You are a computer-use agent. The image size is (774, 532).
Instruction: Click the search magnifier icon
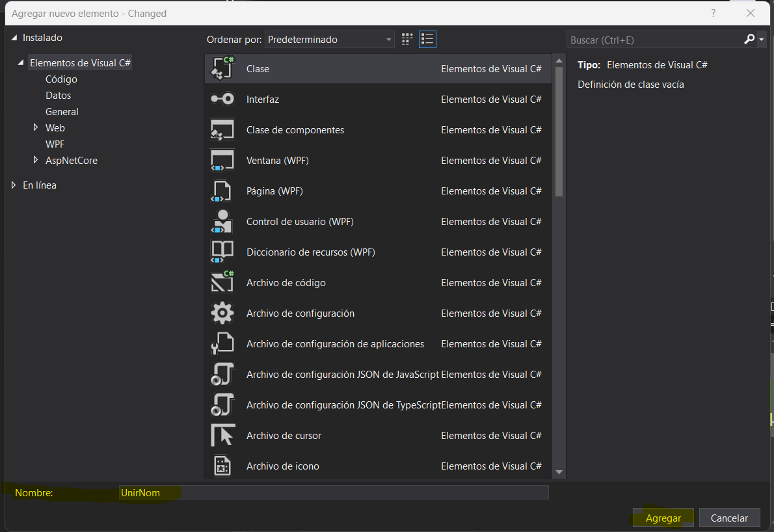[x=749, y=40]
